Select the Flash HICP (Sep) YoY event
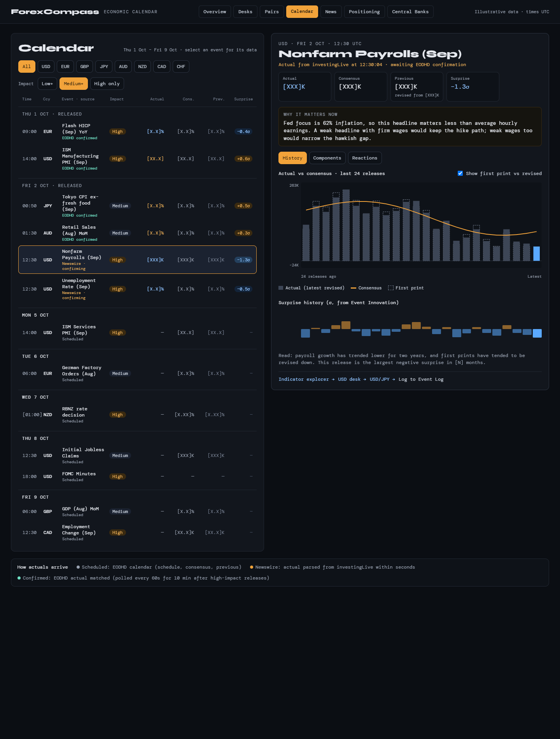560x739 pixels. tap(137, 131)
